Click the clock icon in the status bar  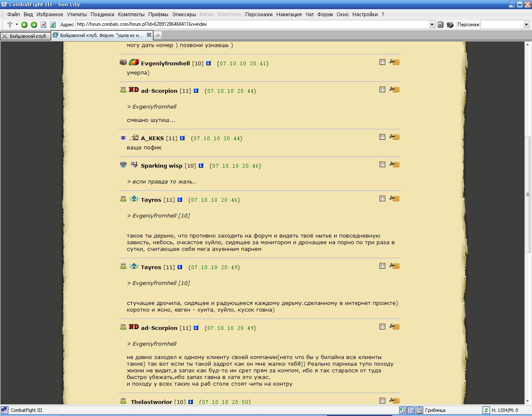coord(403,410)
